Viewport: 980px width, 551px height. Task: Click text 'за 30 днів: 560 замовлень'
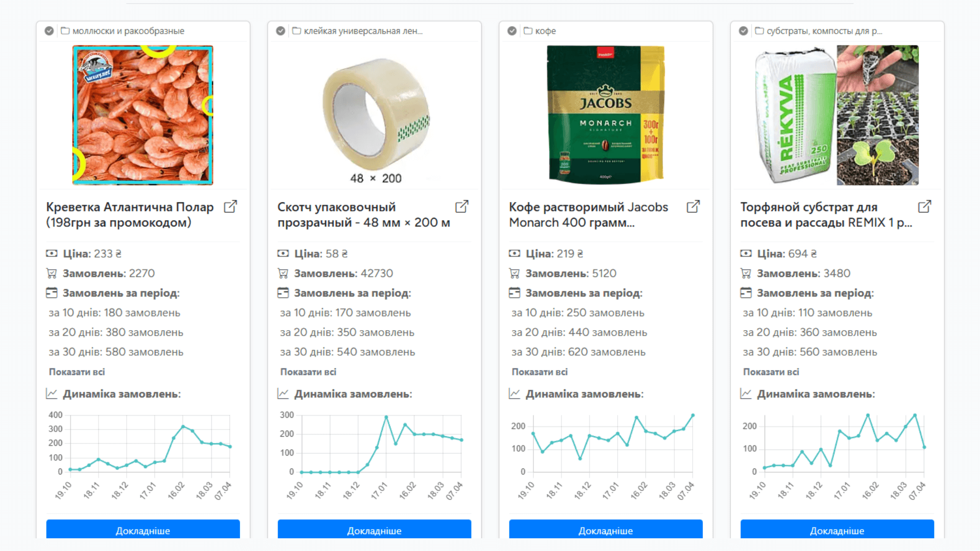pos(810,352)
